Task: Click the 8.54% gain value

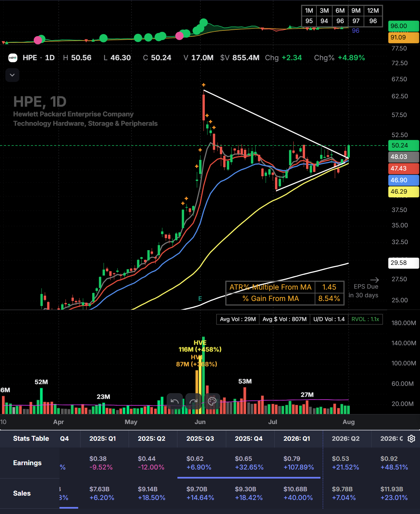Action: [329, 299]
